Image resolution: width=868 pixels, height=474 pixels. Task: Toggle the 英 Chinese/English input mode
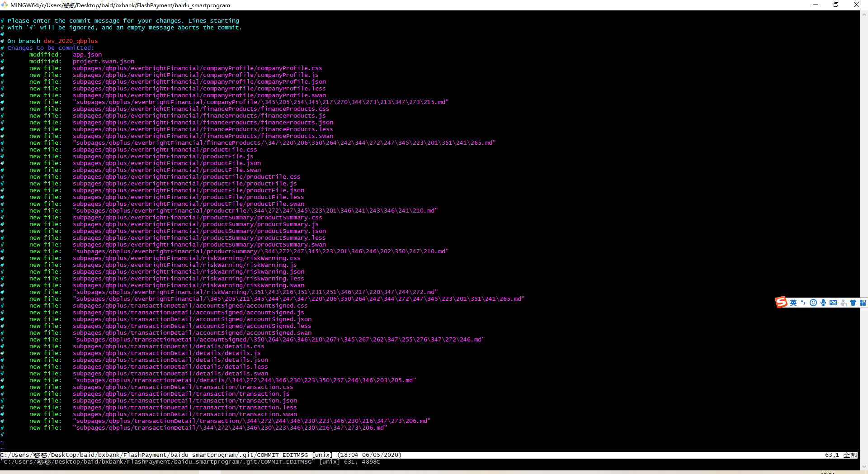[793, 303]
